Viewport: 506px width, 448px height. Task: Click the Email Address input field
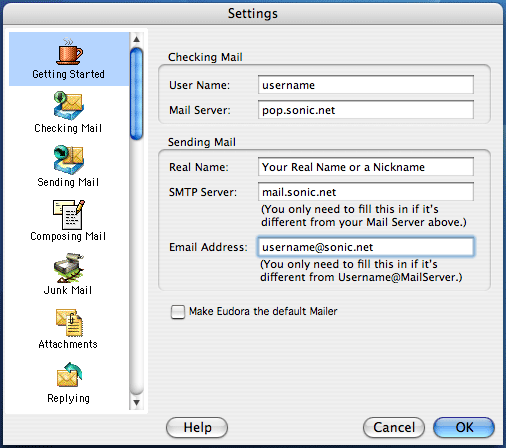click(366, 247)
